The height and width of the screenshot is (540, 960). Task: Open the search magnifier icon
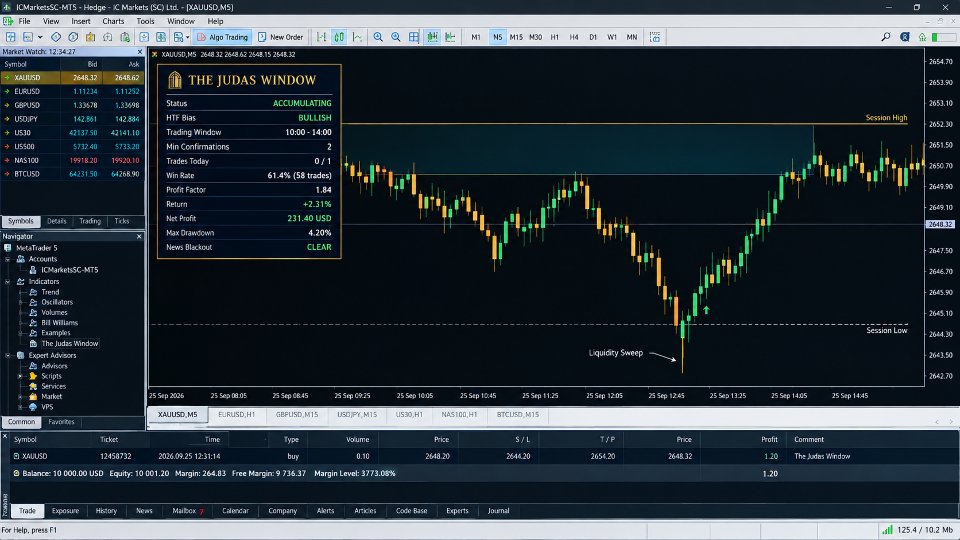[885, 37]
